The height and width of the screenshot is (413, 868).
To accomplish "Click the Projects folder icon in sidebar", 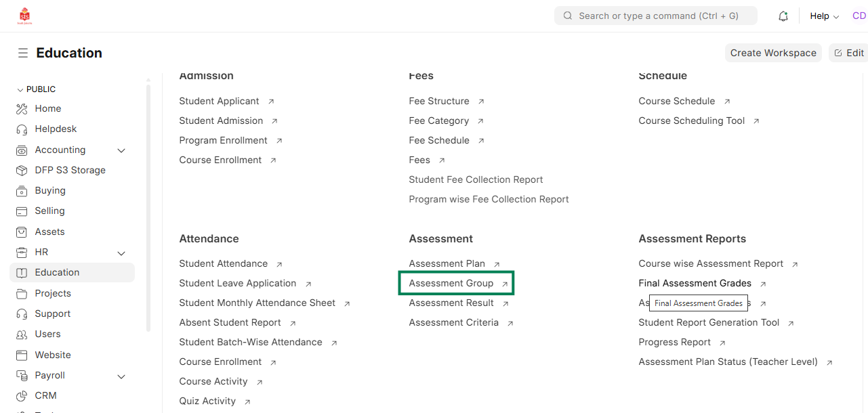I will tap(22, 293).
